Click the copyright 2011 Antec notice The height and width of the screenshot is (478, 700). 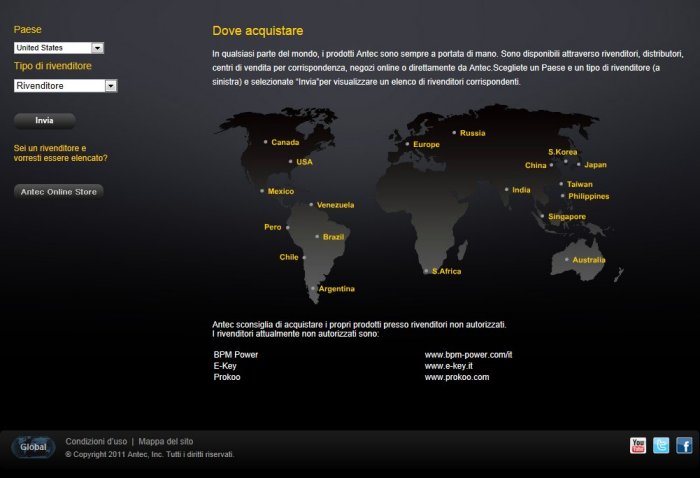click(150, 454)
